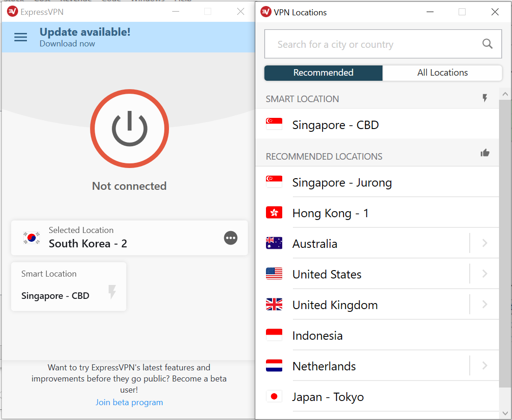Viewport: 512px width, 420px height.
Task: Expand Australia server locations
Action: pyautogui.click(x=485, y=243)
